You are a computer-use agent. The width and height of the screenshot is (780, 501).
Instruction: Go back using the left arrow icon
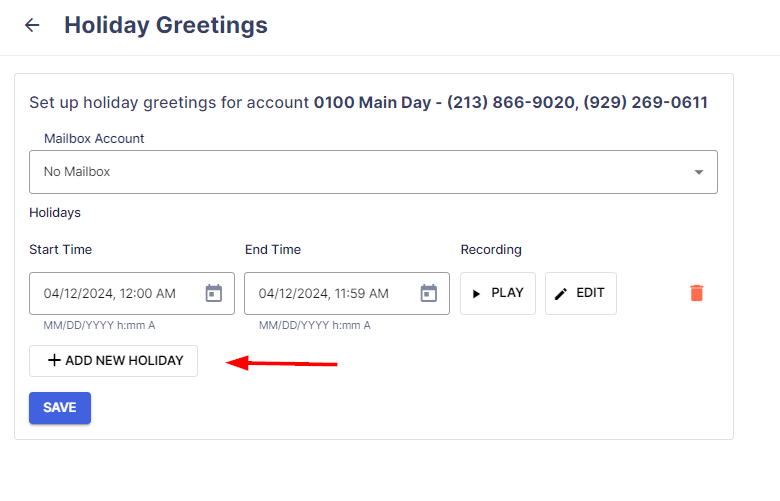32,25
